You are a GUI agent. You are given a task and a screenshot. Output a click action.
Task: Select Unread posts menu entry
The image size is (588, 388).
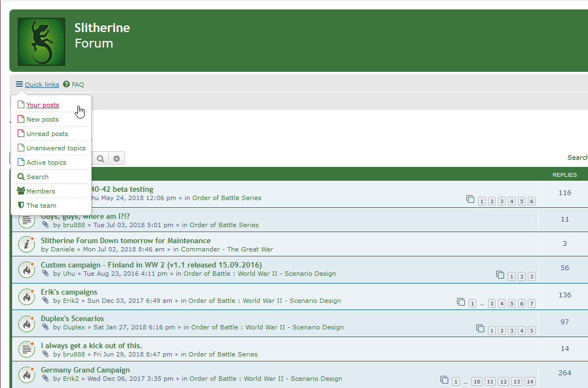pos(47,134)
